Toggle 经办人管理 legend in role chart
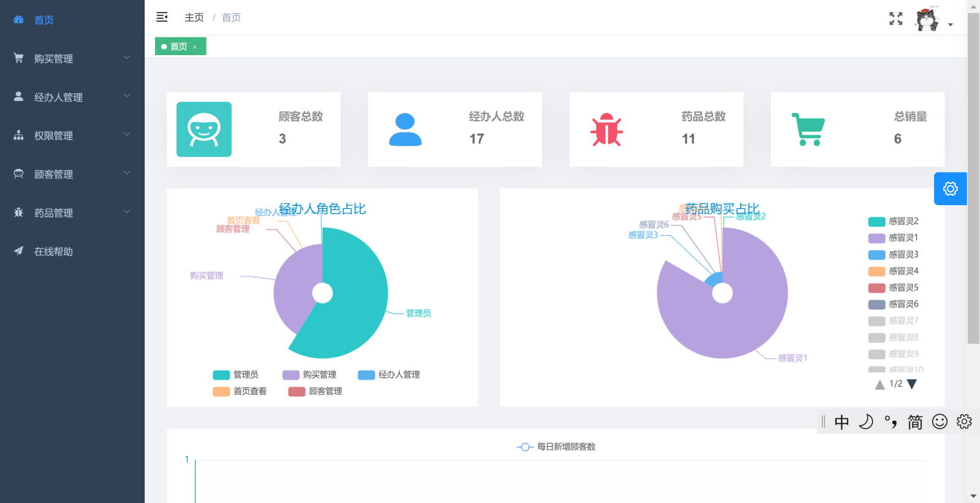This screenshot has height=503, width=980. click(x=389, y=375)
